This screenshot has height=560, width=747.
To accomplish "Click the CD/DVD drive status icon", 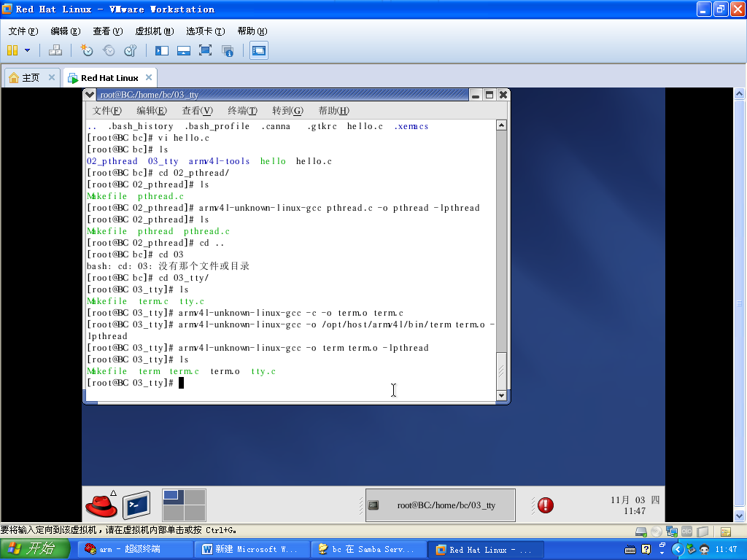I will coord(657,532).
